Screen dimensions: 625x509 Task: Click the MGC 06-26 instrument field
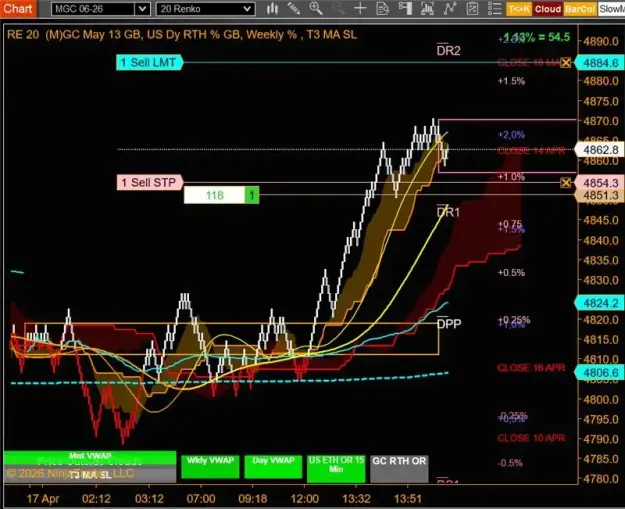[93, 9]
